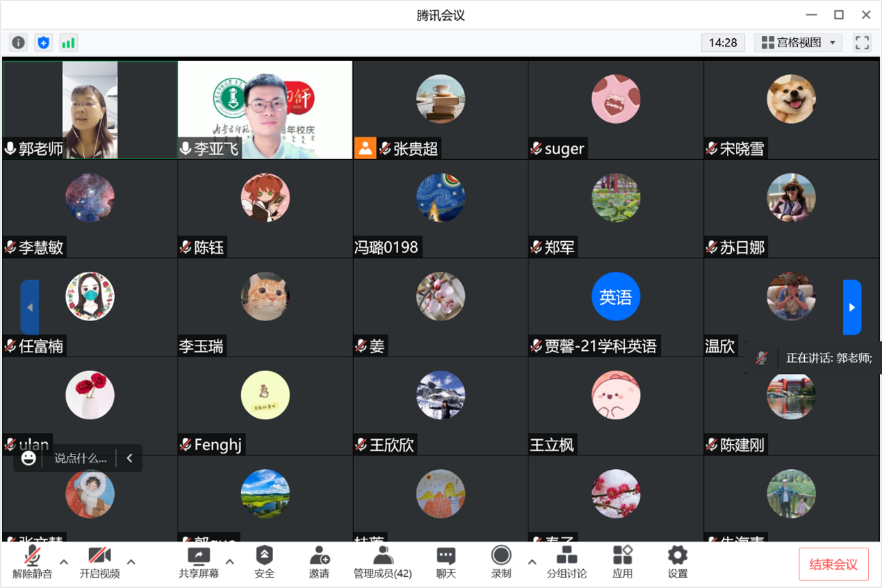
Task: Click red 结束会议 end meeting button
Action: coord(833,564)
